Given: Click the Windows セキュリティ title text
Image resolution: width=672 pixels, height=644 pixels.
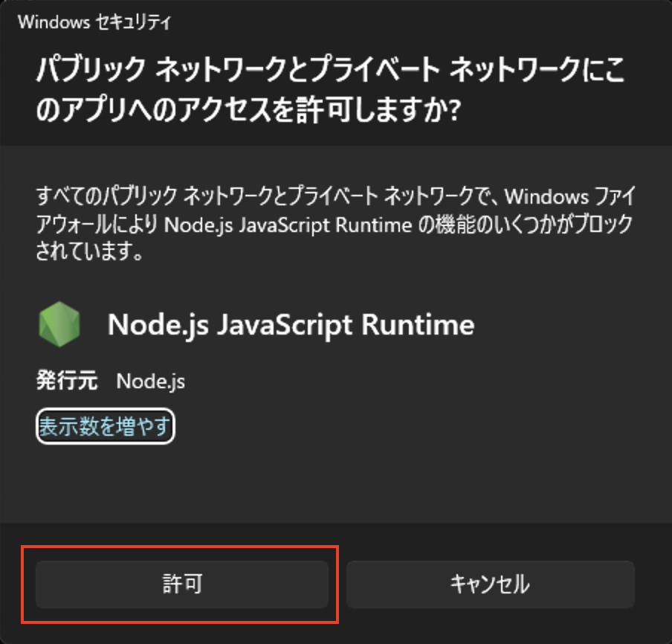Looking at the screenshot, I should click(94, 22).
